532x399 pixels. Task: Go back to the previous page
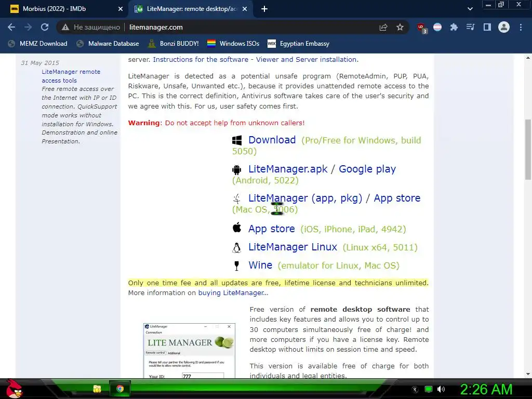tap(11, 27)
